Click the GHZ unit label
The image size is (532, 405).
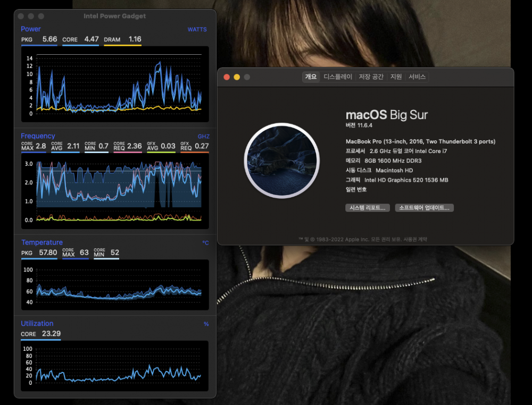204,136
